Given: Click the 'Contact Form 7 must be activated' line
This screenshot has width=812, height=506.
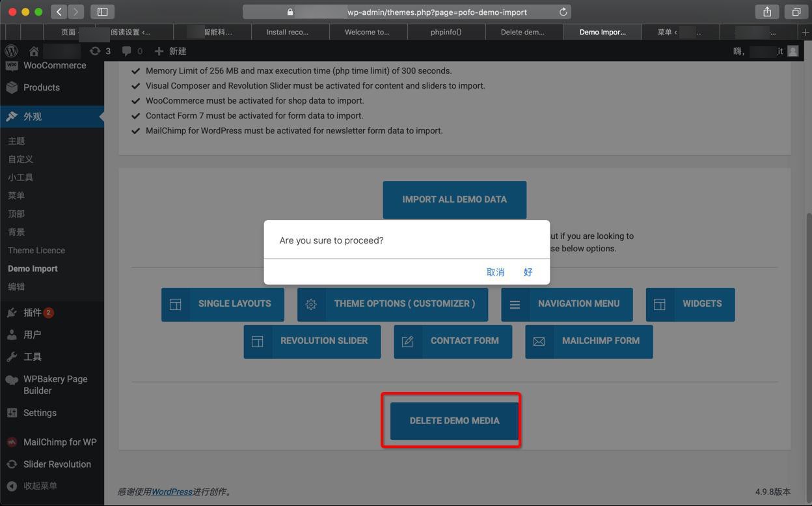Looking at the screenshot, I should [x=254, y=116].
